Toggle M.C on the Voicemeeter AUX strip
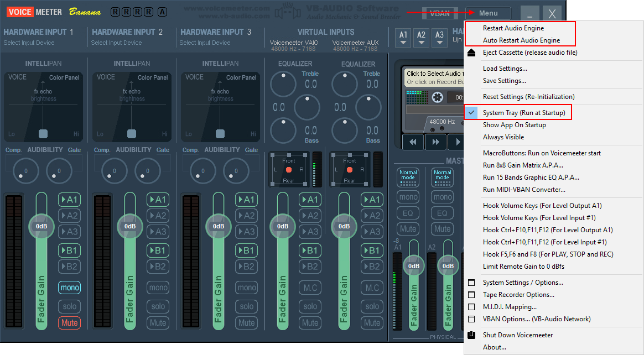The image size is (644, 355). 372,288
